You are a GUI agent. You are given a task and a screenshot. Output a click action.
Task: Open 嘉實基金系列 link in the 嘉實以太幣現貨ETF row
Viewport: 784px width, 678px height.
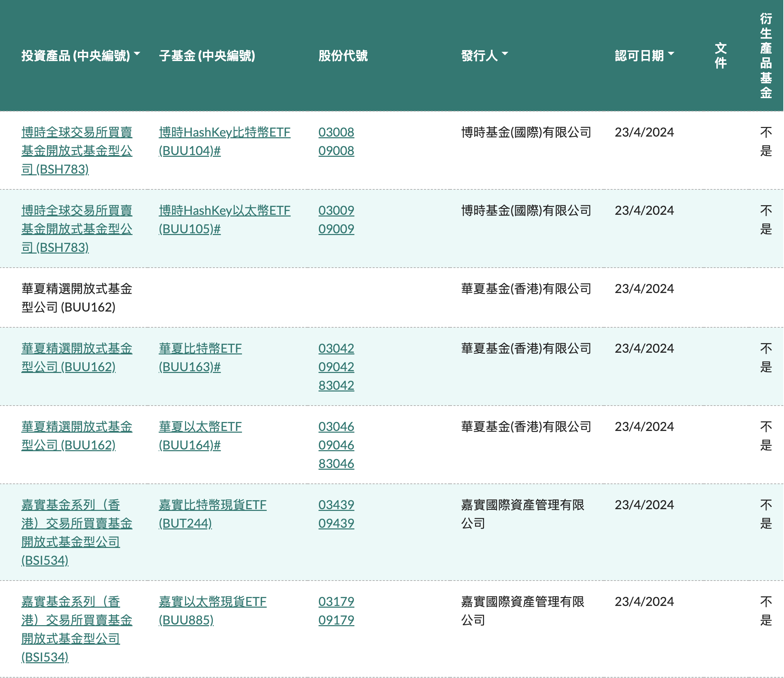click(77, 630)
